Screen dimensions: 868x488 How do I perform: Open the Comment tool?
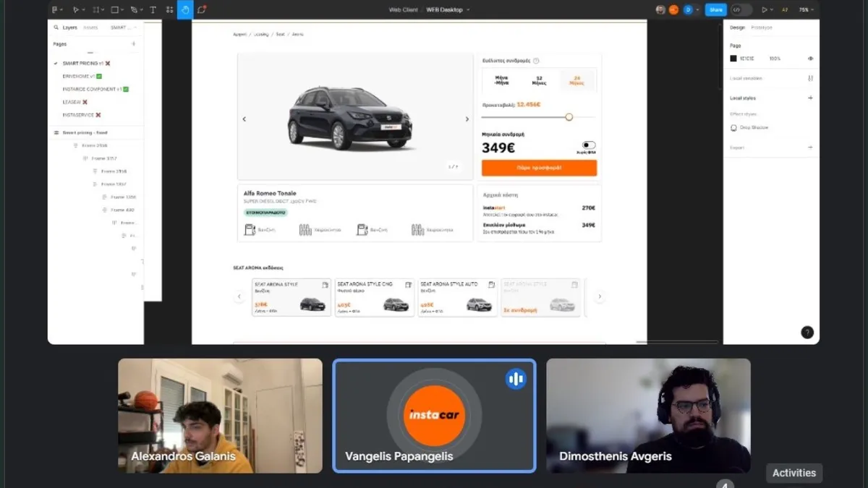[x=202, y=9]
